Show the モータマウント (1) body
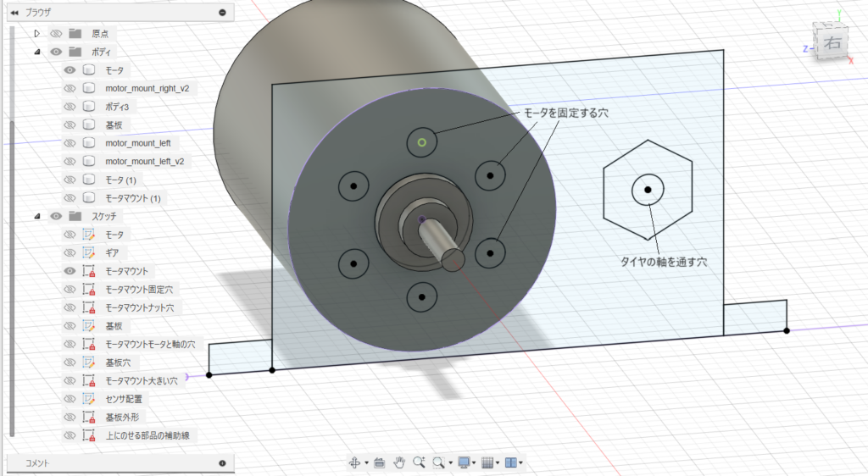The image size is (868, 476). tap(70, 197)
